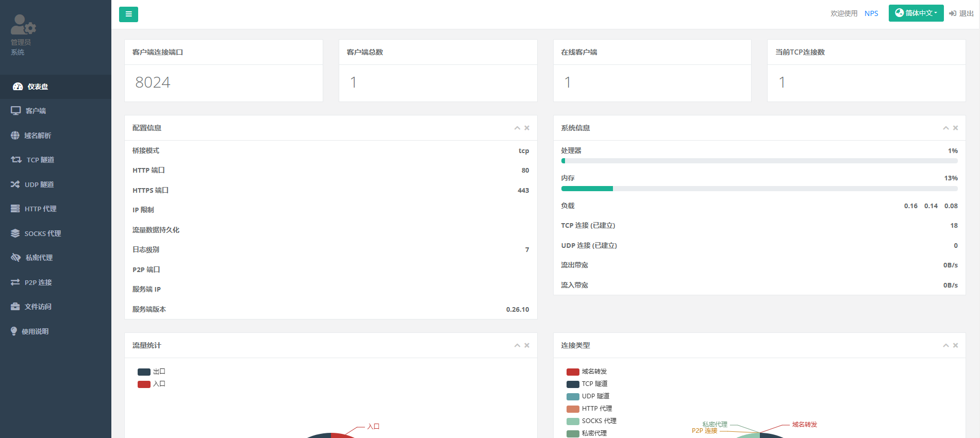
Task: Toggle the 域名转发 legend swatch
Action: point(573,372)
